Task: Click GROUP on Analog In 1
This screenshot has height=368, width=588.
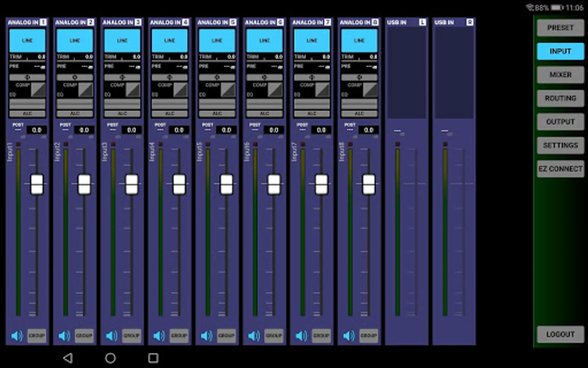Action: point(37,336)
